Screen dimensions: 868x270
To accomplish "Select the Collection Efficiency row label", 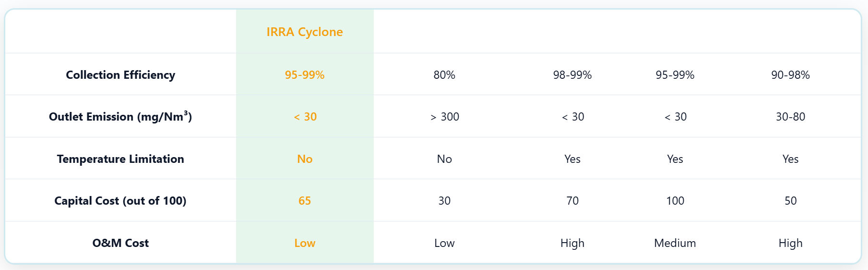I will tap(120, 75).
